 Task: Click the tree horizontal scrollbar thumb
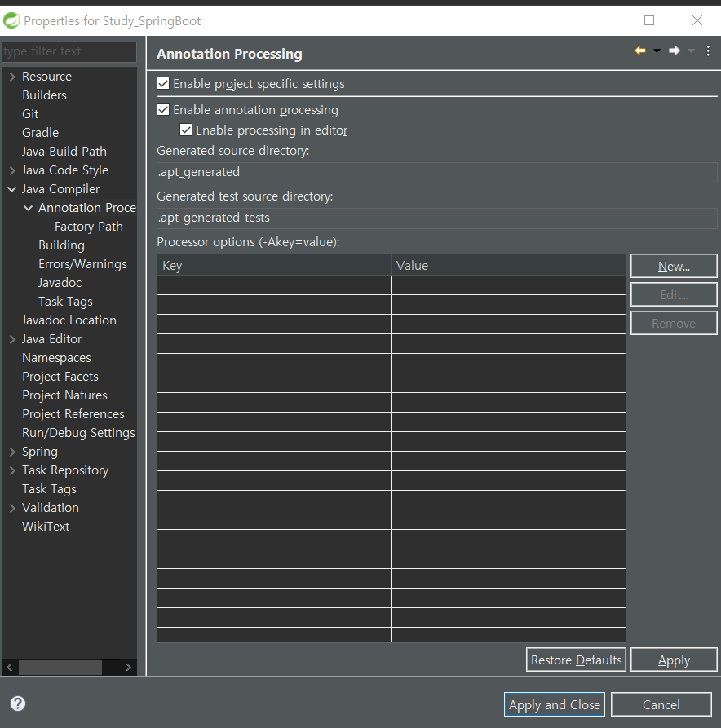coord(60,668)
